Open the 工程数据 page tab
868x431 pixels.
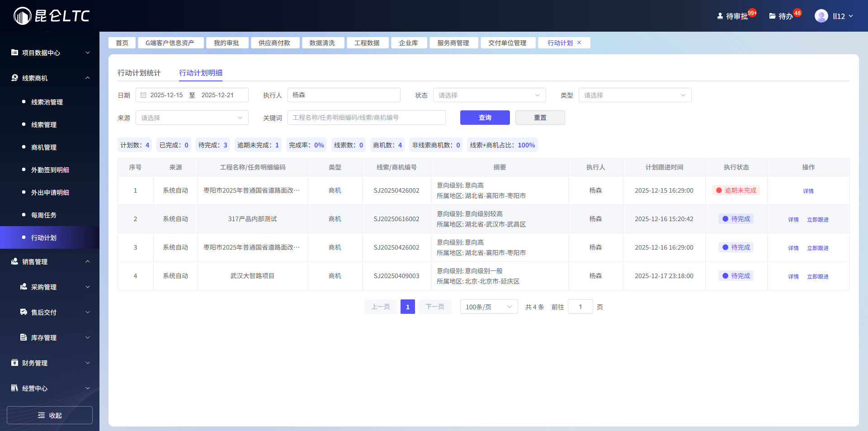click(367, 43)
